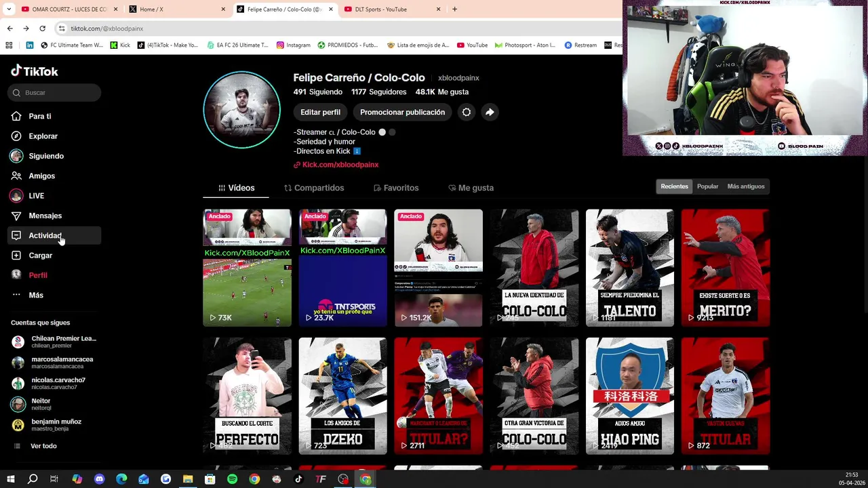Open La nueva identidad de Colo-Colo video
This screenshot has width=868, height=488.
534,268
